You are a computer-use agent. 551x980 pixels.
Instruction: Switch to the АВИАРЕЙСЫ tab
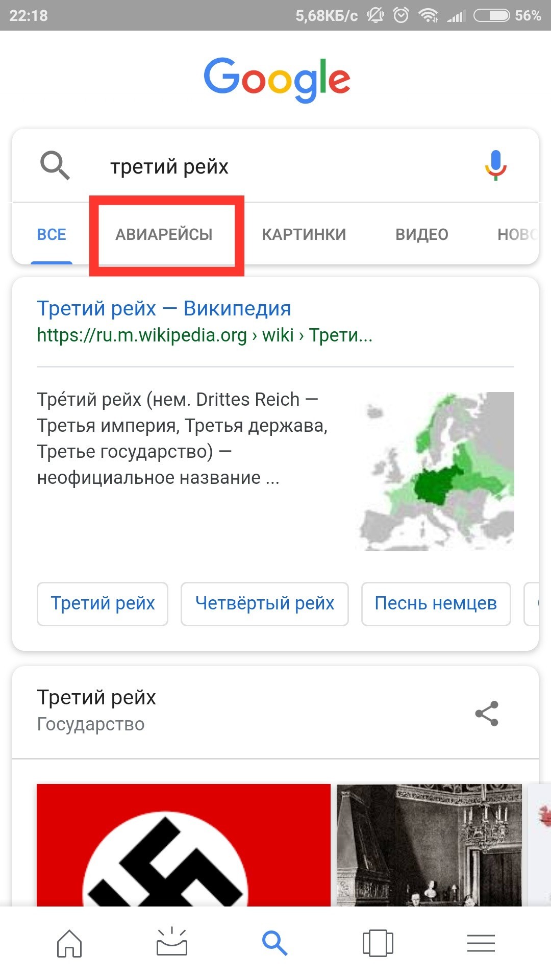(x=164, y=234)
